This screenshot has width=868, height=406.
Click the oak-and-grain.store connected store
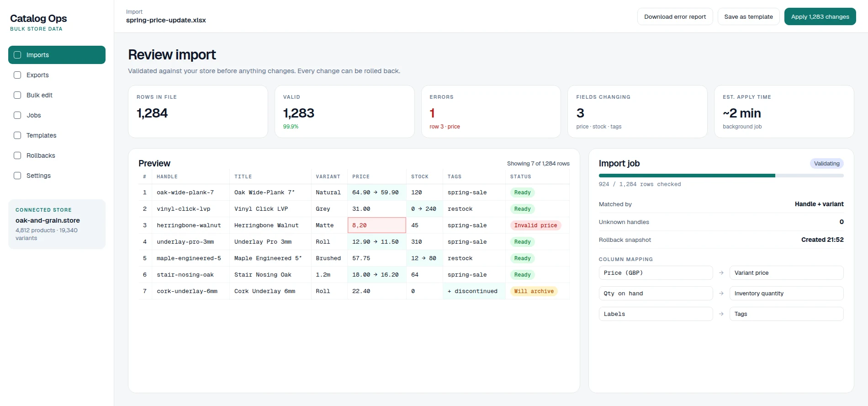point(57,224)
